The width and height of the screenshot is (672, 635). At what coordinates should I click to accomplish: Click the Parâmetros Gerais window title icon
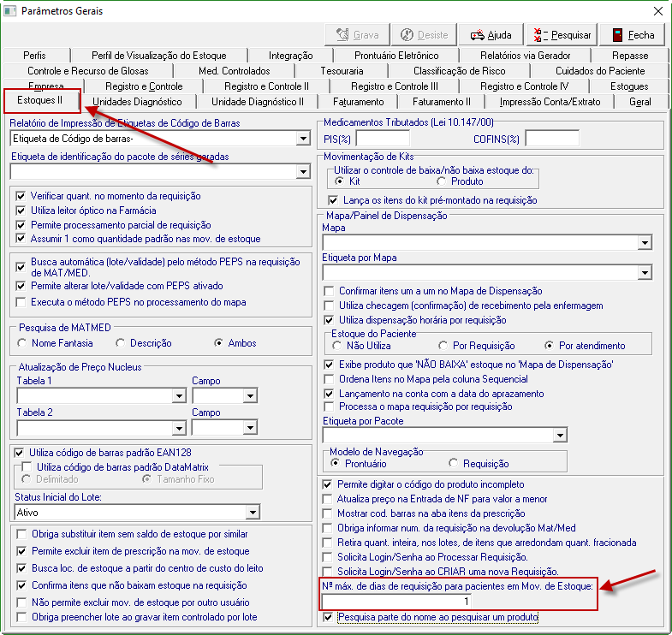[x=10, y=11]
